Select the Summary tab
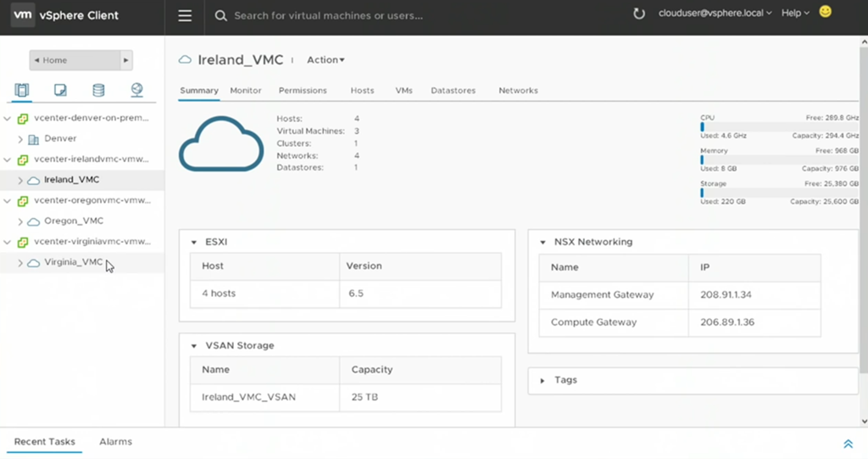 [x=198, y=91]
